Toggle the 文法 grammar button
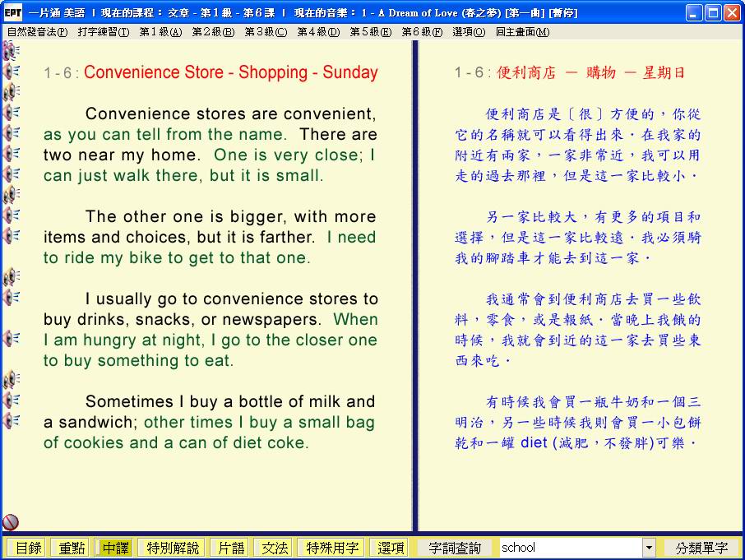 tap(275, 548)
